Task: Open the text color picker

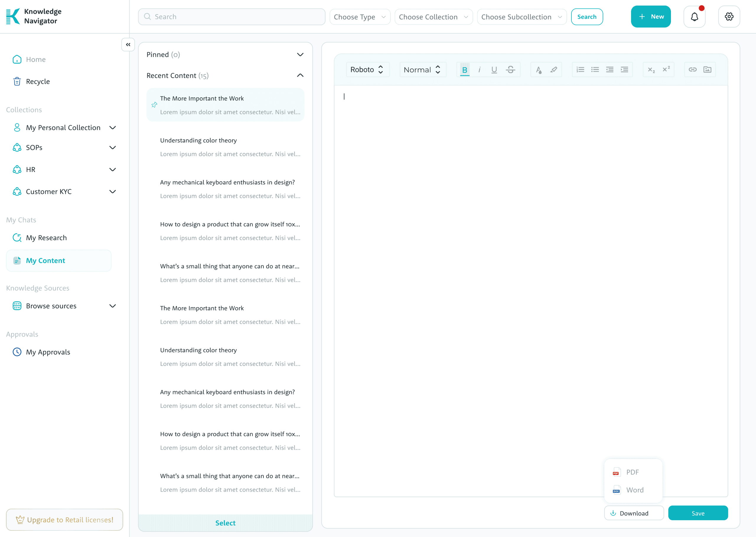Action: (539, 70)
